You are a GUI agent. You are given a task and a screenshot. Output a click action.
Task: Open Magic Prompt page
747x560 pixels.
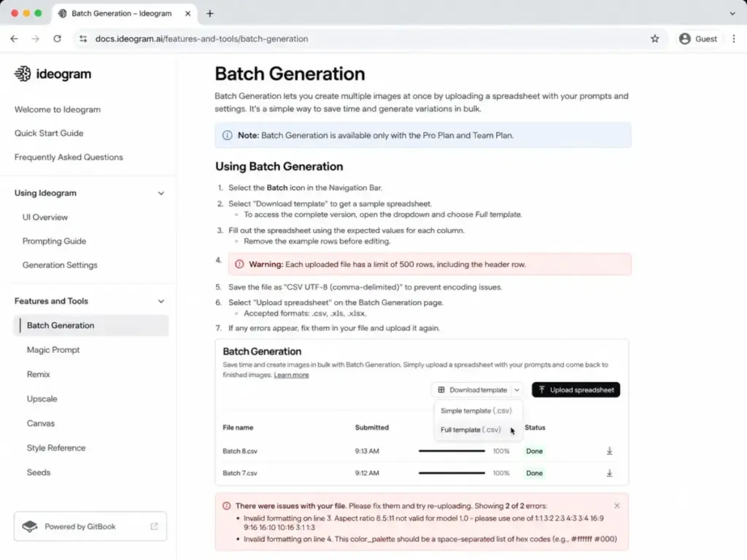pos(53,350)
